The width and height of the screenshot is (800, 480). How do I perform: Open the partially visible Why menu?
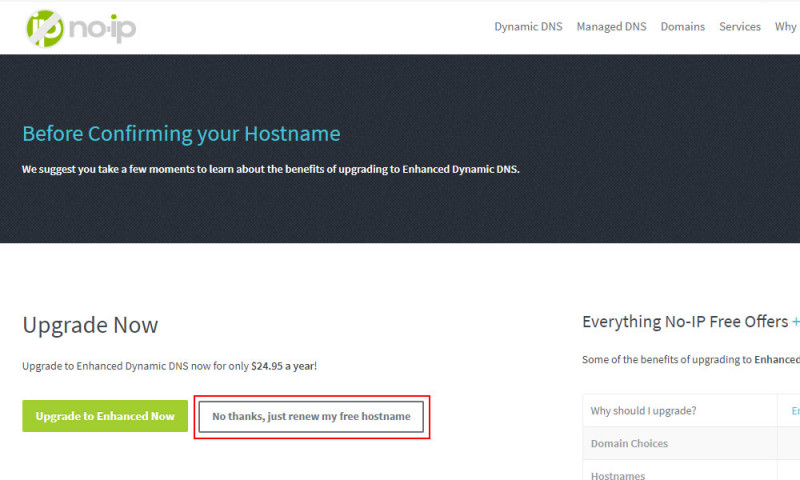point(787,27)
